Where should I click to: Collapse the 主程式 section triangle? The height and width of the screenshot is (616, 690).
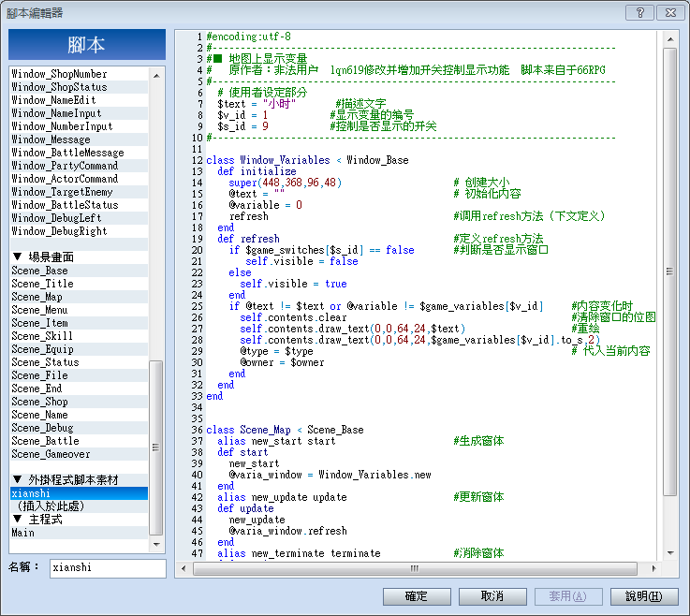[18, 519]
